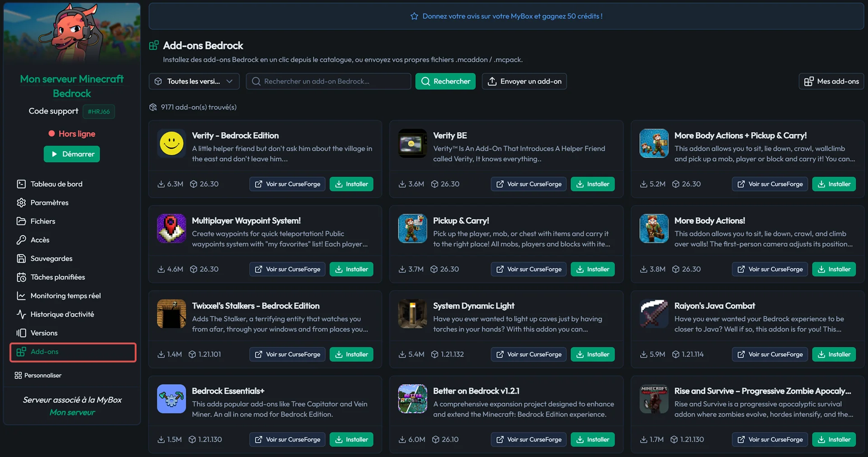
Task: Install Bedrock Essentials+
Action: pos(351,439)
